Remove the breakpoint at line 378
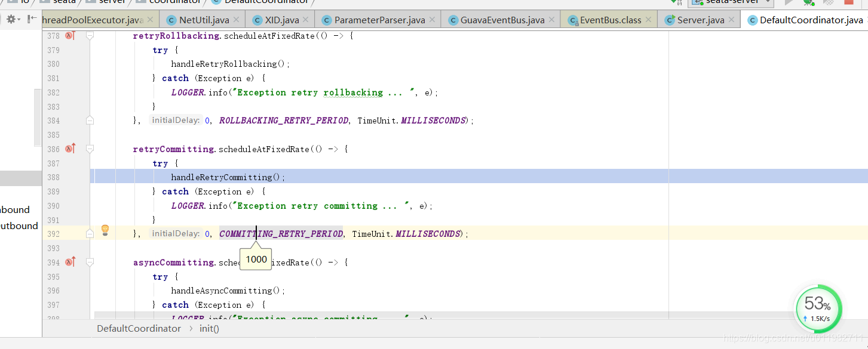This screenshot has width=868, height=349. tap(69, 35)
